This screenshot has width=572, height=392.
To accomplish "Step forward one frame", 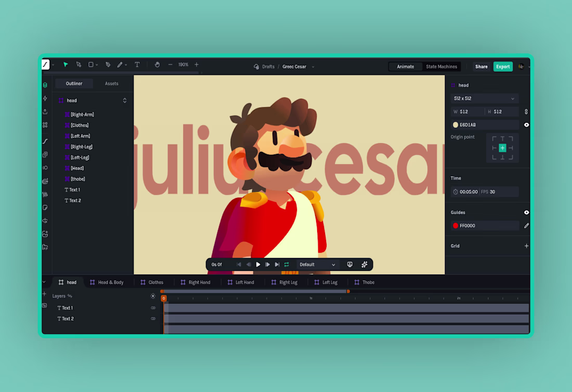I will (268, 265).
